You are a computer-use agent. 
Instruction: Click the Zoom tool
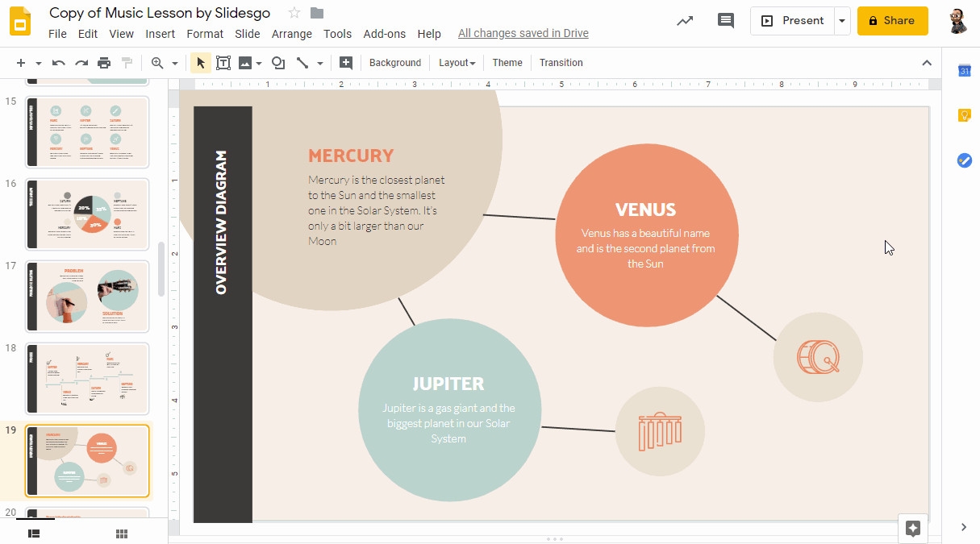point(157,63)
